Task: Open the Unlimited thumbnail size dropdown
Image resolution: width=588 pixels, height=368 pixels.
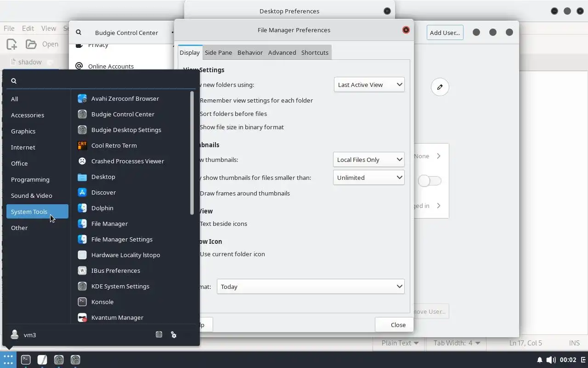Action: click(x=368, y=178)
